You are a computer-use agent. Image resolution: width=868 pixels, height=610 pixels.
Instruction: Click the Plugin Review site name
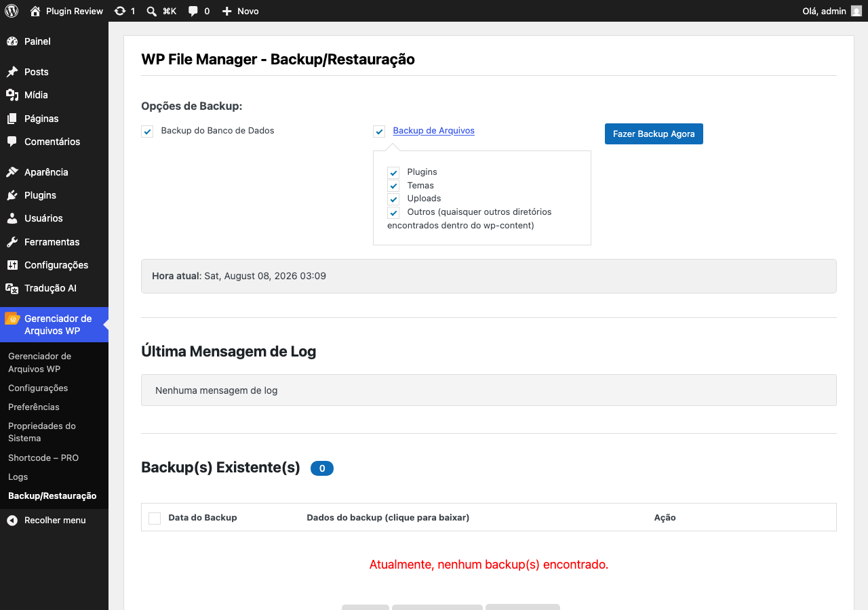75,11
